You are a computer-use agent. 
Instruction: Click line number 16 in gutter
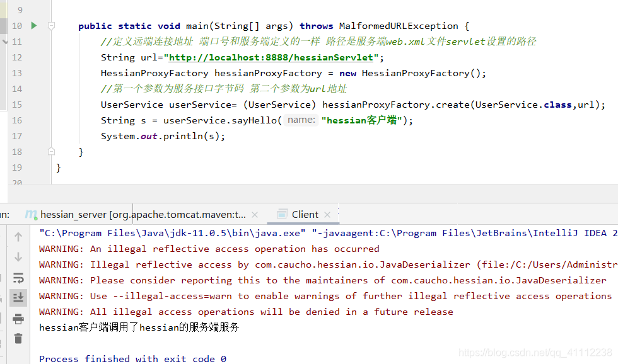point(17,120)
